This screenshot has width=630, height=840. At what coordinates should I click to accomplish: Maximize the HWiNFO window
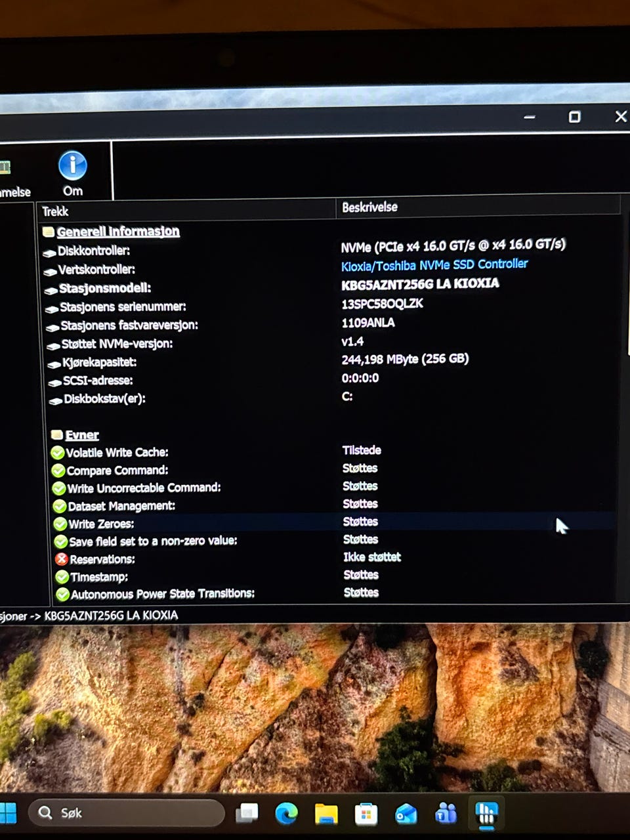coord(574,117)
